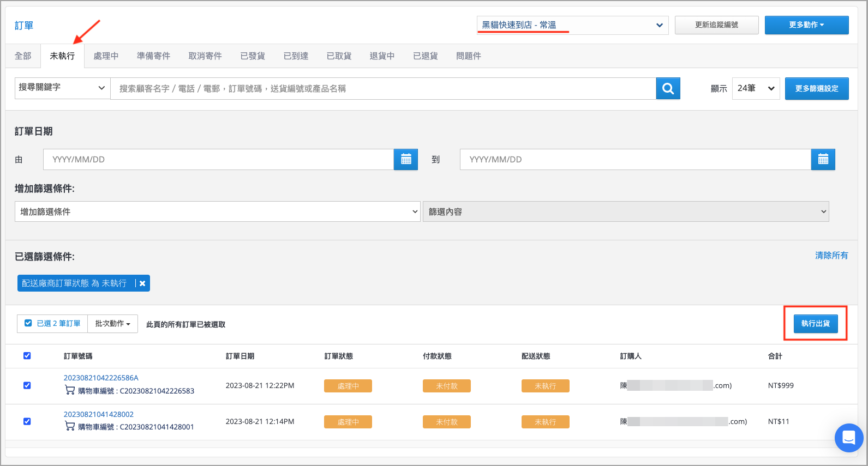This screenshot has height=466, width=868.
Task: Switch to the 已發貨 tab
Action: point(253,56)
